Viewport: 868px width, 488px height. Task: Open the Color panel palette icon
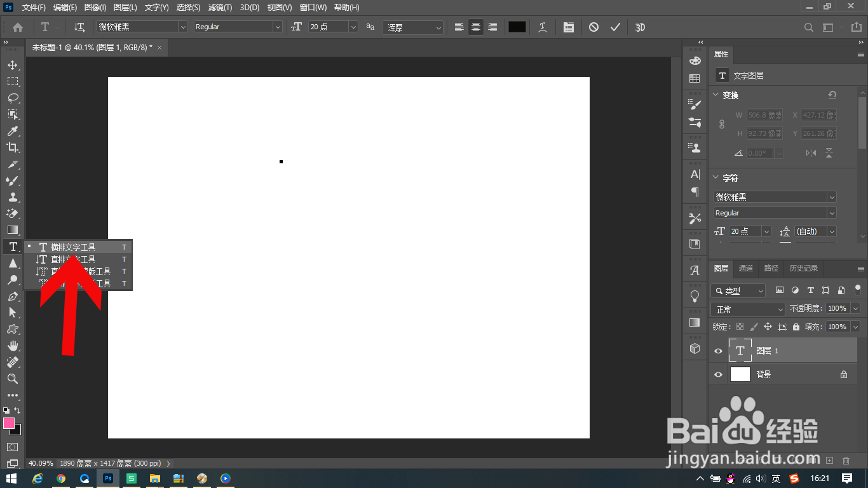coord(695,61)
